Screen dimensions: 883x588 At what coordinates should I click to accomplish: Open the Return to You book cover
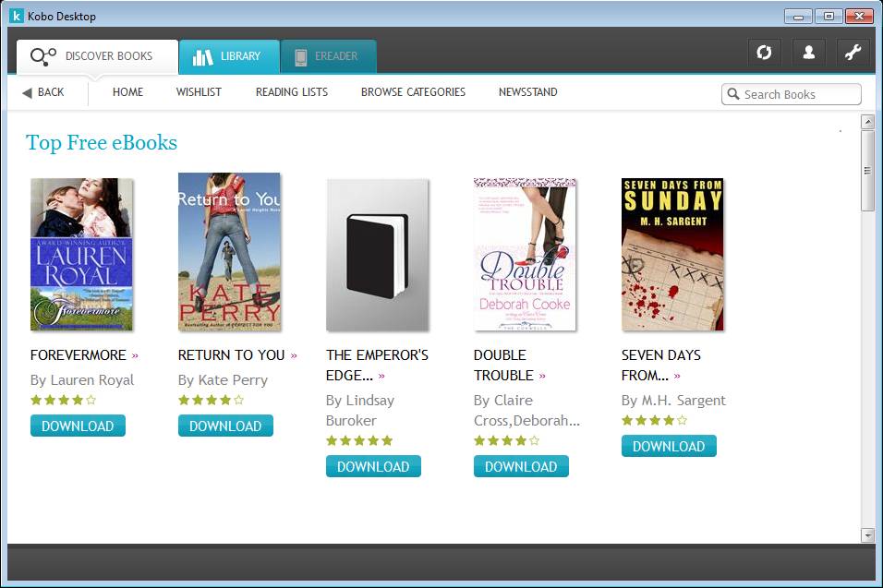coord(229,251)
